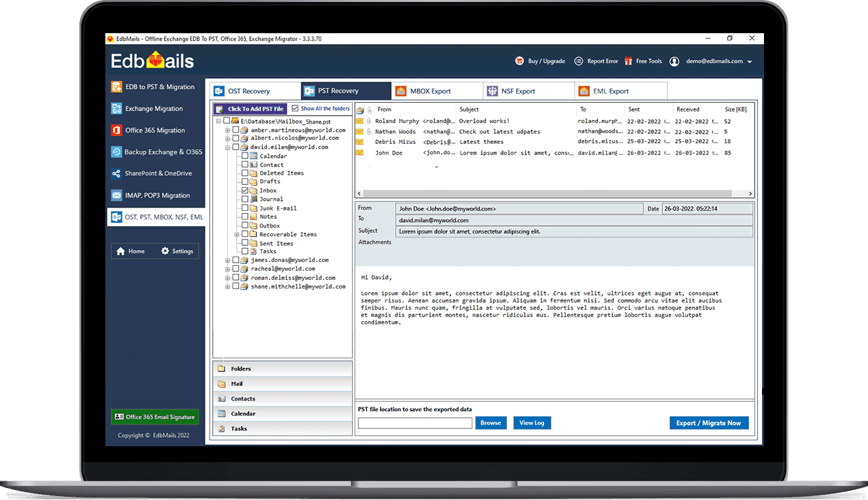Click the View Log button
Screen dimensions: 868x500
click(531, 422)
